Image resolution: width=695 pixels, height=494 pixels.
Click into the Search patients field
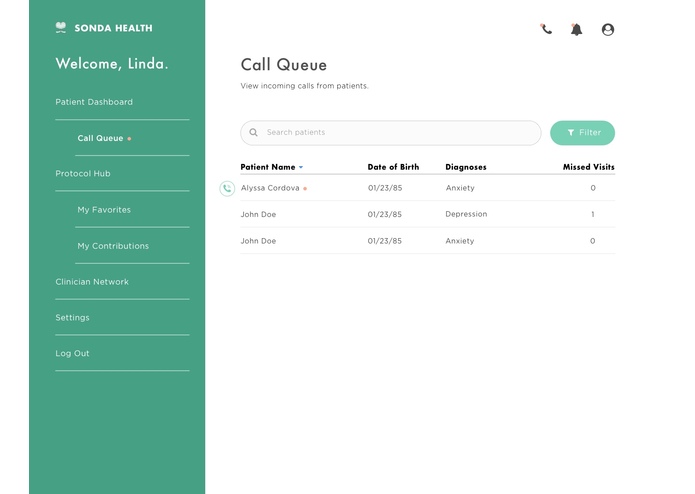click(x=390, y=132)
